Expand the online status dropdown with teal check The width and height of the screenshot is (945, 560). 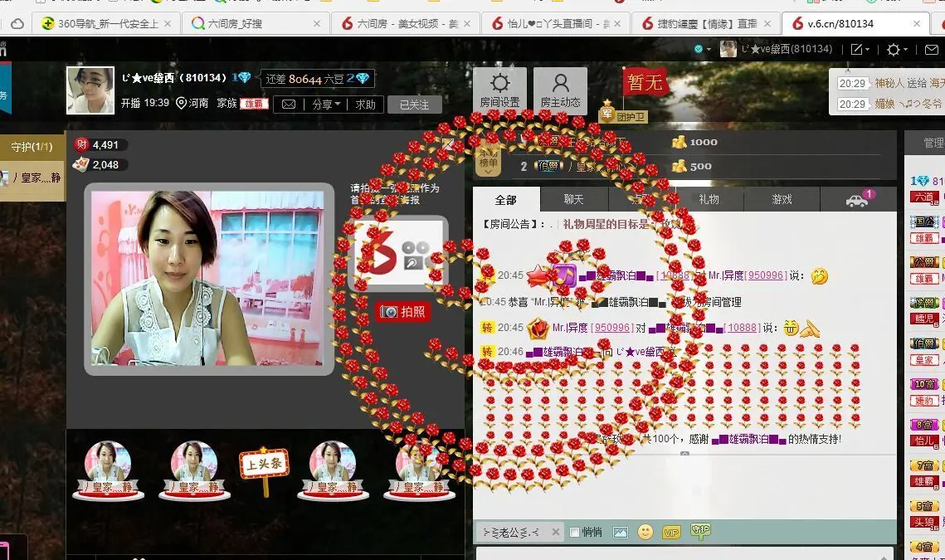(x=702, y=50)
